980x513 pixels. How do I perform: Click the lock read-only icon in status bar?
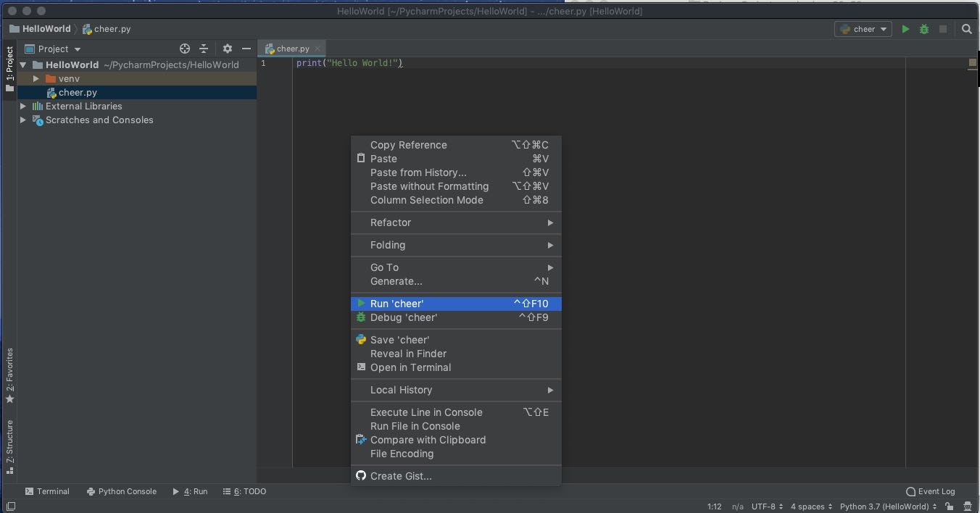tap(950, 506)
